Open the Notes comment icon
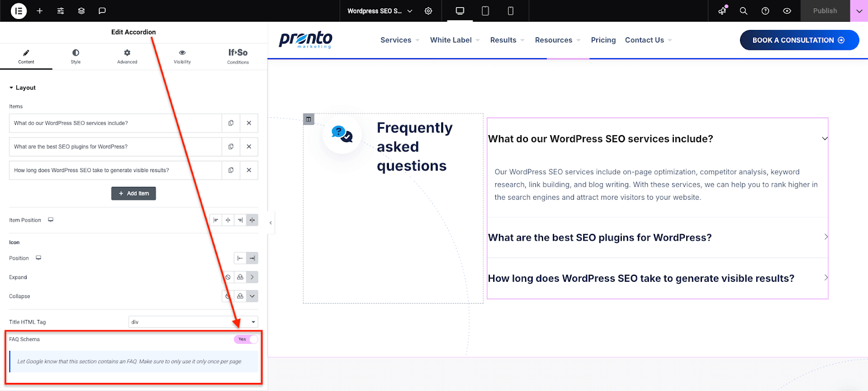 [102, 11]
